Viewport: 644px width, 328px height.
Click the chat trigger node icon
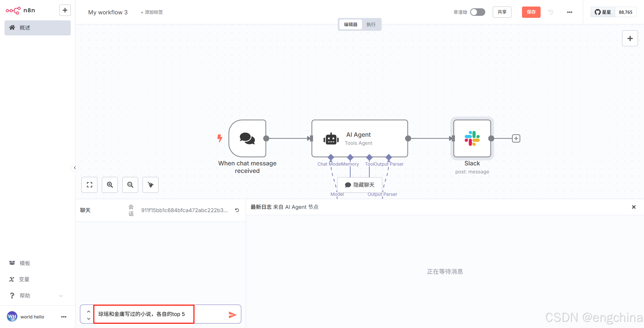(x=247, y=138)
